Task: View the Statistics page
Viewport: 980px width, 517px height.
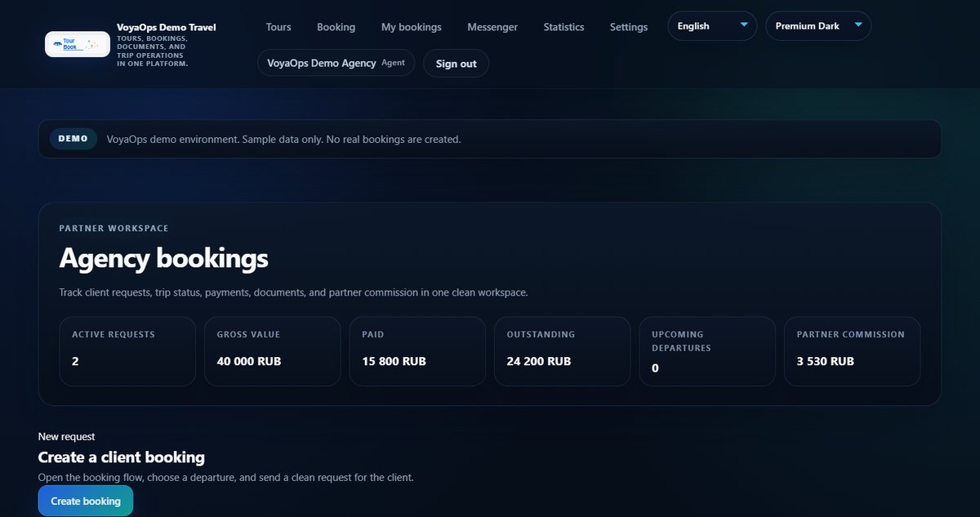Action: (563, 27)
